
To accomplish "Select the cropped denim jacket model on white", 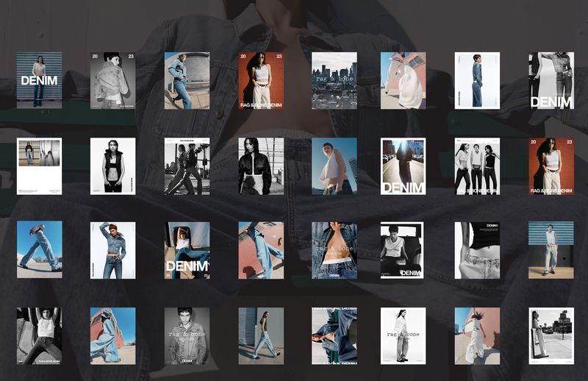I will [113, 250].
